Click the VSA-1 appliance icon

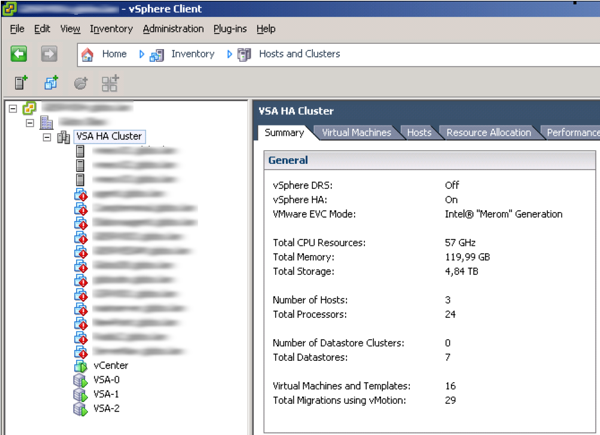(80, 394)
